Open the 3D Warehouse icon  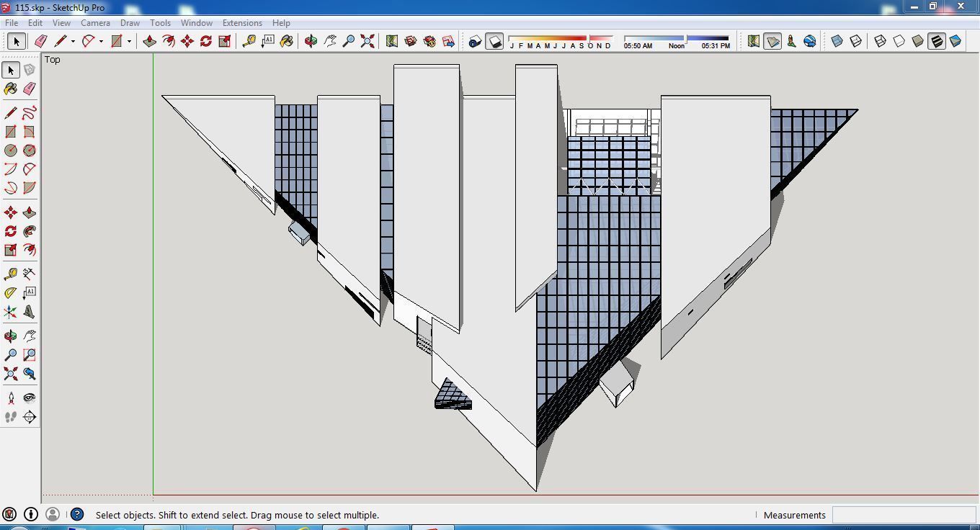pyautogui.click(x=411, y=42)
